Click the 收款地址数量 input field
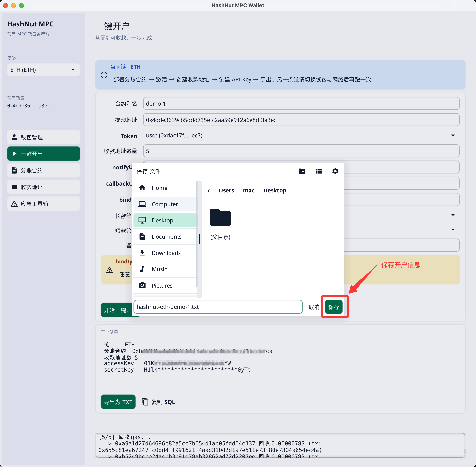This screenshot has width=476, height=467. (301, 151)
